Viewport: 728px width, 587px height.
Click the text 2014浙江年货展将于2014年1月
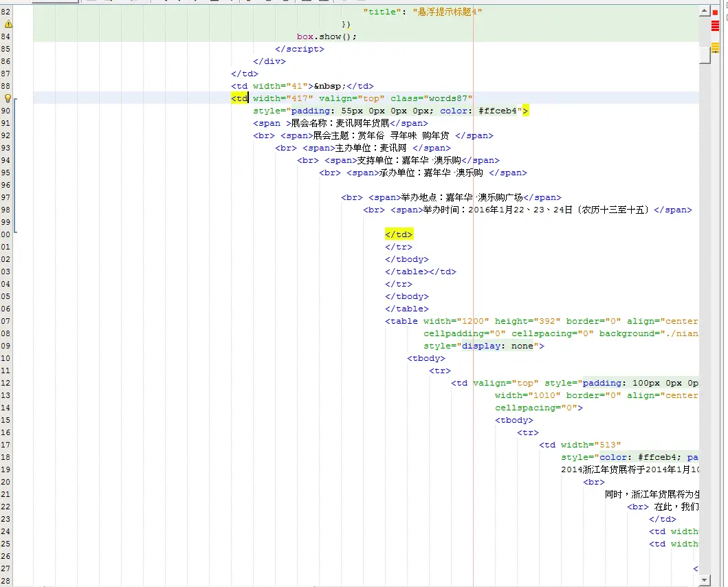(629, 469)
